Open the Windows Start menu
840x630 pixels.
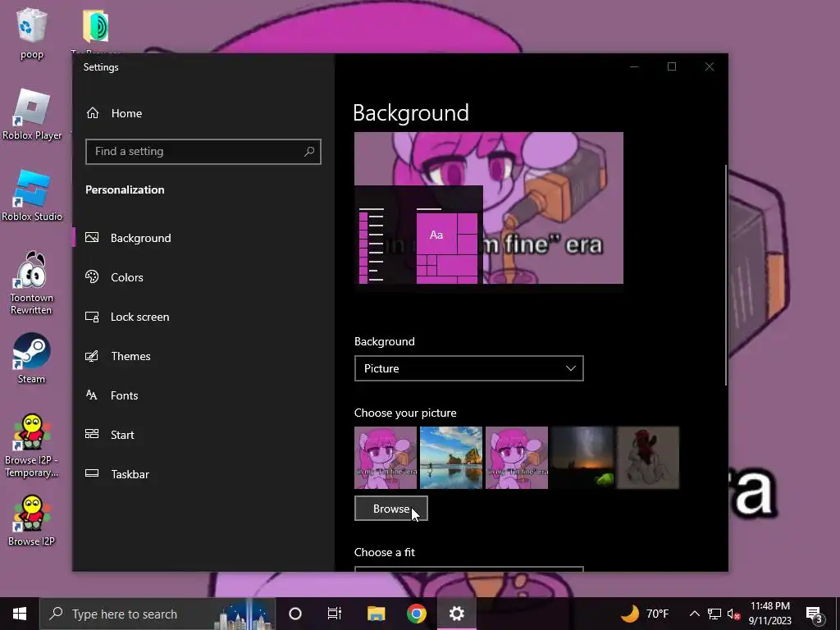pyautogui.click(x=20, y=614)
